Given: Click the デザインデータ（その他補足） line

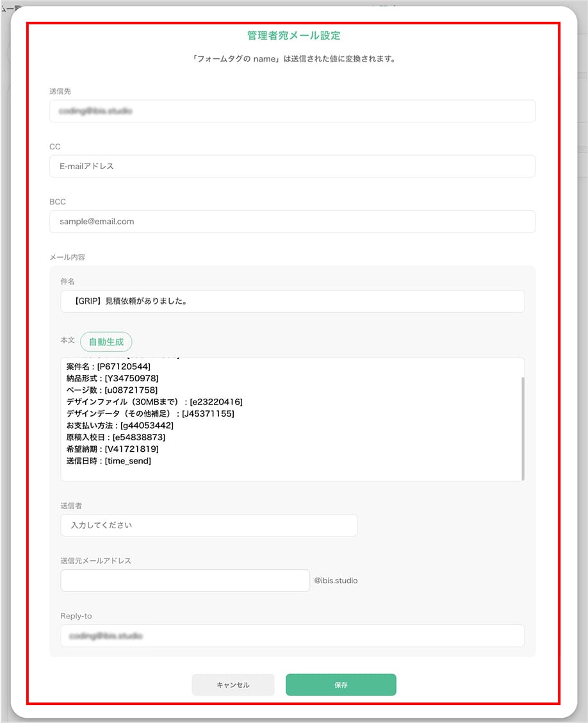Looking at the screenshot, I should click(x=151, y=413).
